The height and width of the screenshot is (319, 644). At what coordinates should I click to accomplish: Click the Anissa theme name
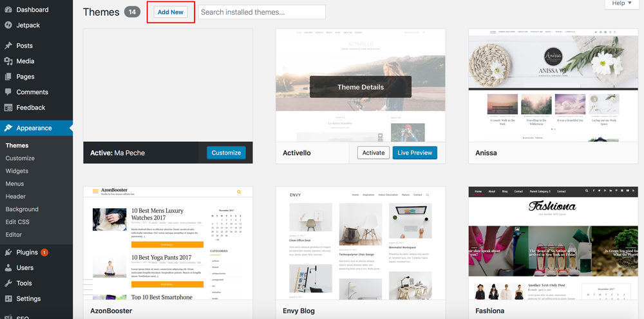coord(486,153)
